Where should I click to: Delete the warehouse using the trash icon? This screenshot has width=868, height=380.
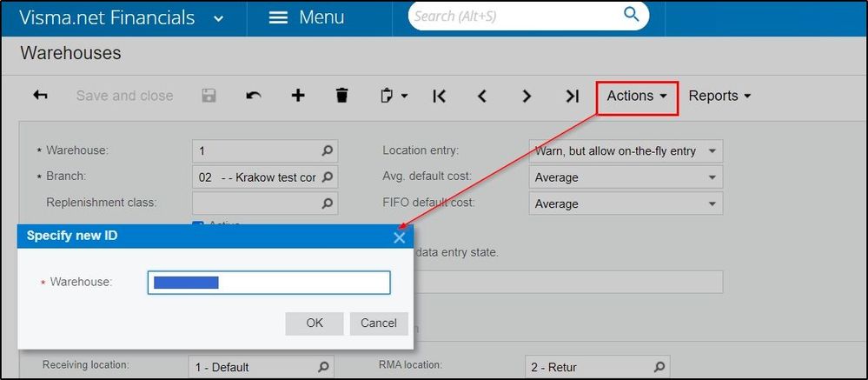(x=342, y=96)
